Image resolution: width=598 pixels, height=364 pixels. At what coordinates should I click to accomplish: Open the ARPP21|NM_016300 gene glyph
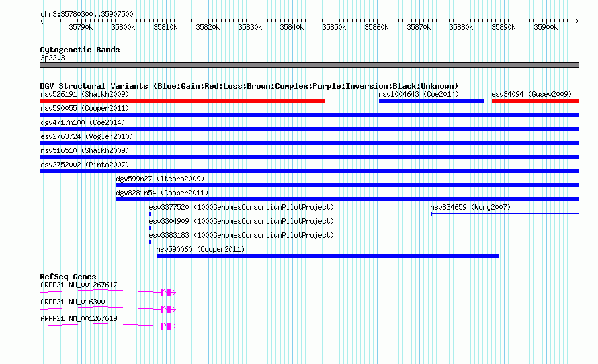108,309
